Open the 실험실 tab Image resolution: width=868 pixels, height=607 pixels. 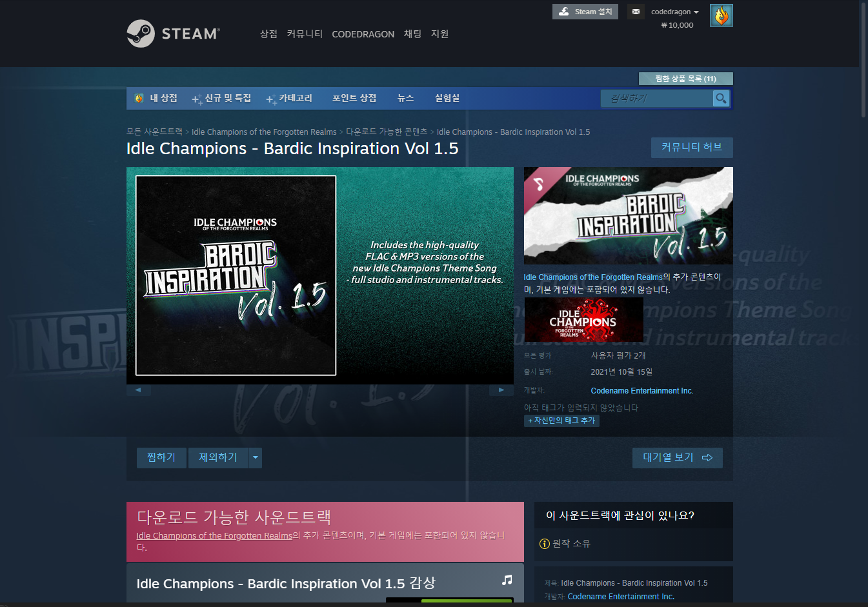[447, 98]
